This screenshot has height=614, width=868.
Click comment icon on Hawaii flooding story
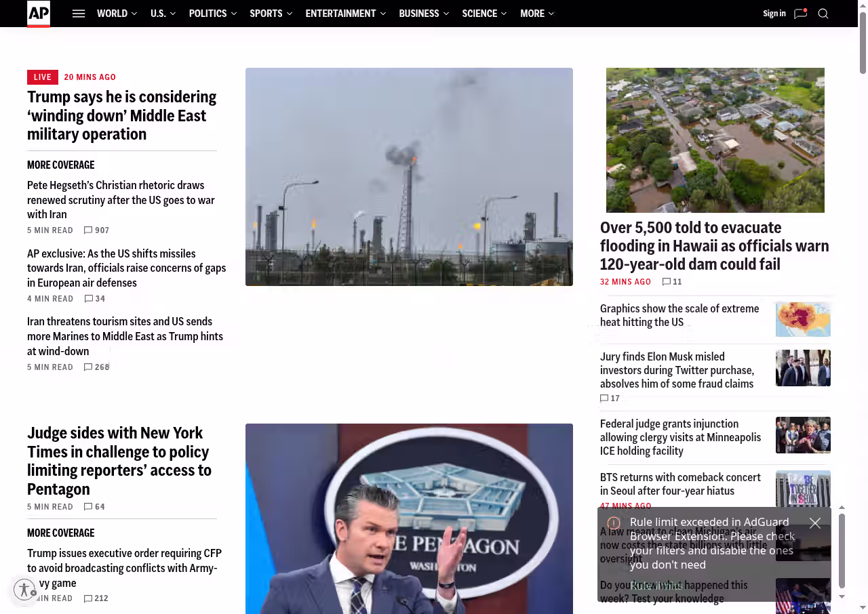[x=667, y=282]
